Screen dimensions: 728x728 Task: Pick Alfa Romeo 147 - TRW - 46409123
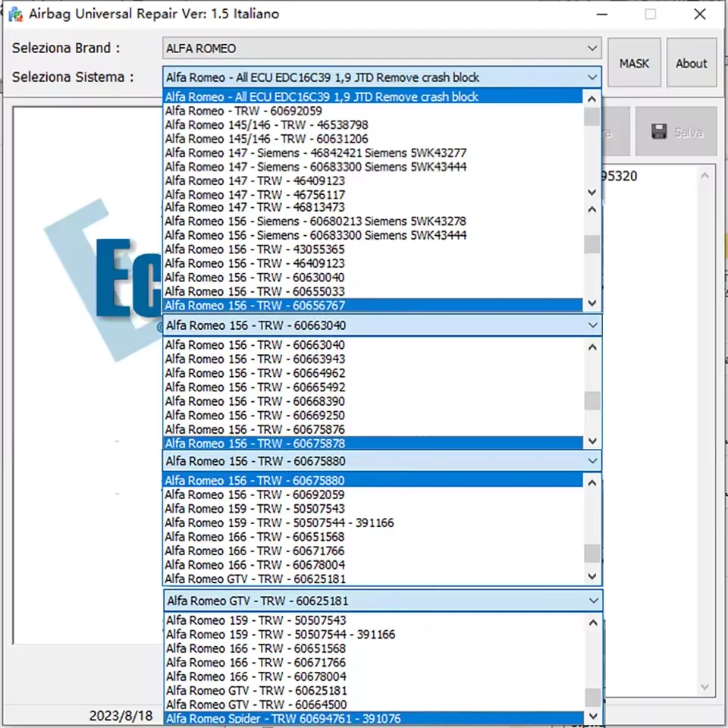click(x=373, y=180)
